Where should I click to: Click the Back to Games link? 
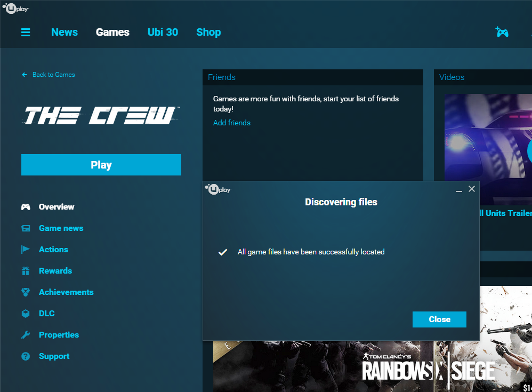(x=54, y=75)
